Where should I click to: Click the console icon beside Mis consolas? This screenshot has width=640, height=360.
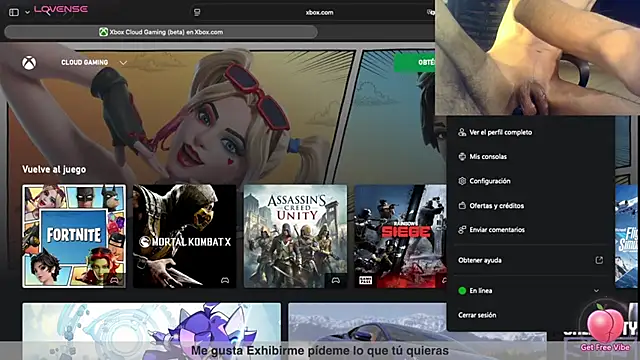click(x=462, y=156)
